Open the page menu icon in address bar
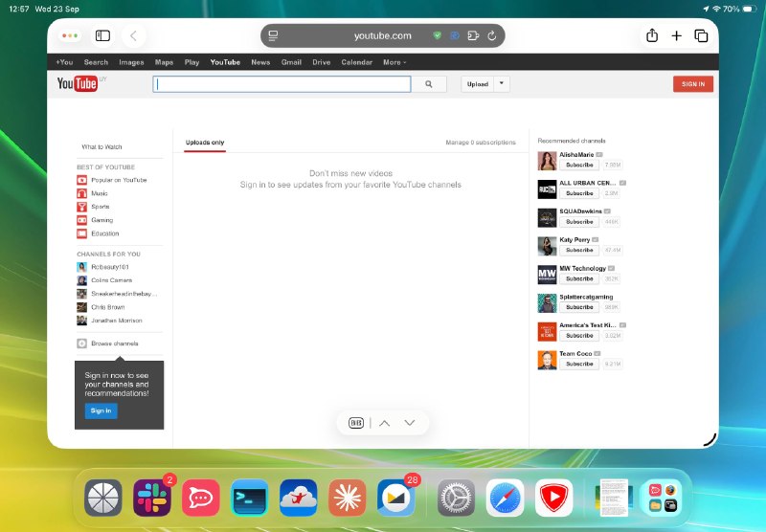The width and height of the screenshot is (766, 532). click(x=273, y=35)
